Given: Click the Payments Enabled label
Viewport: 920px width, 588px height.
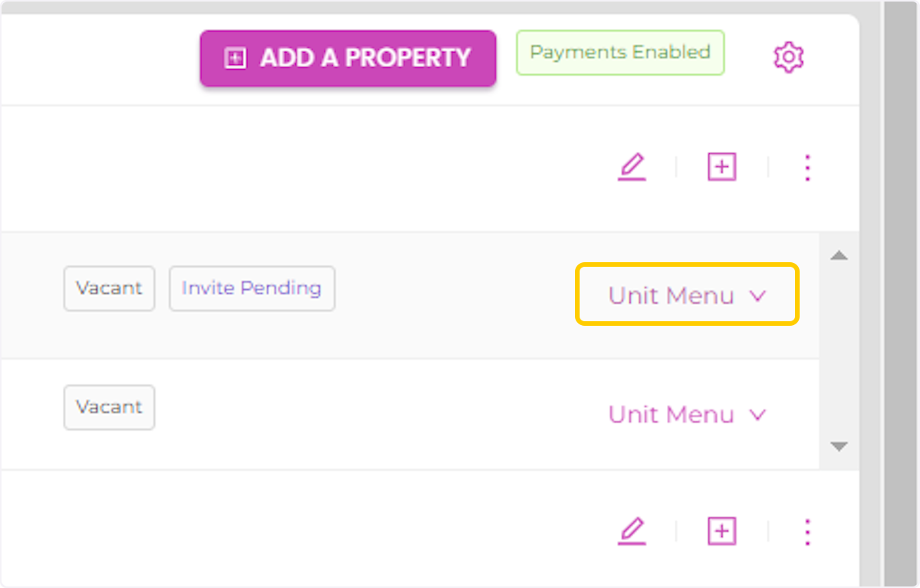Looking at the screenshot, I should click(x=619, y=52).
